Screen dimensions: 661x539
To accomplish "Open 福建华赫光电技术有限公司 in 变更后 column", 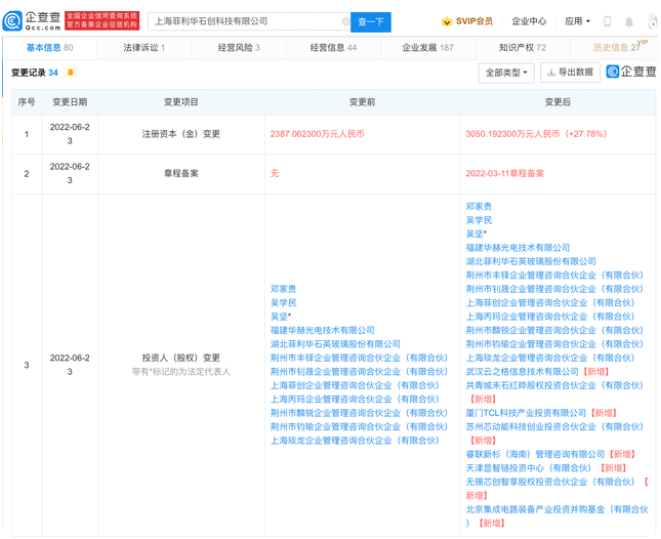I will (x=518, y=248).
